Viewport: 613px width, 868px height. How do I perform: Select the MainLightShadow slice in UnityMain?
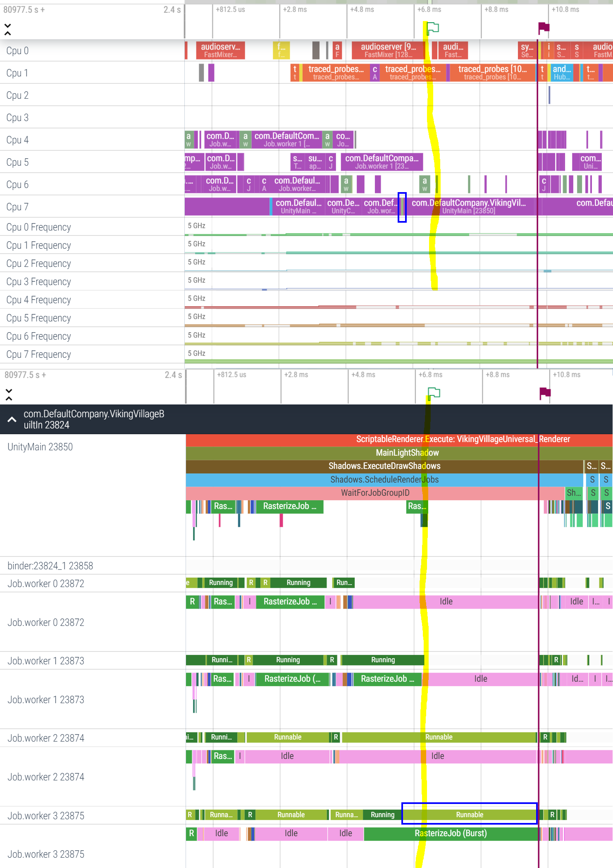407,453
